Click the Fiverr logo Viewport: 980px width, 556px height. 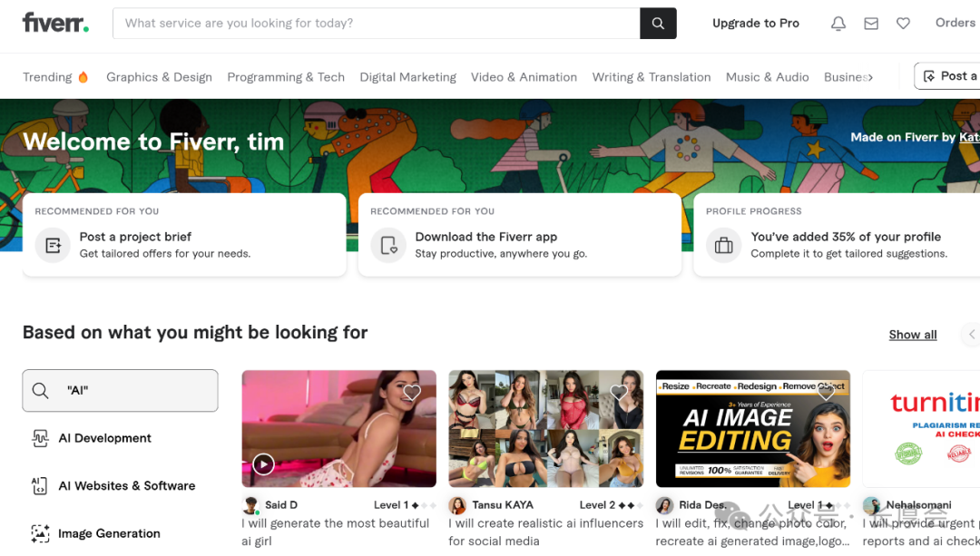point(55,23)
